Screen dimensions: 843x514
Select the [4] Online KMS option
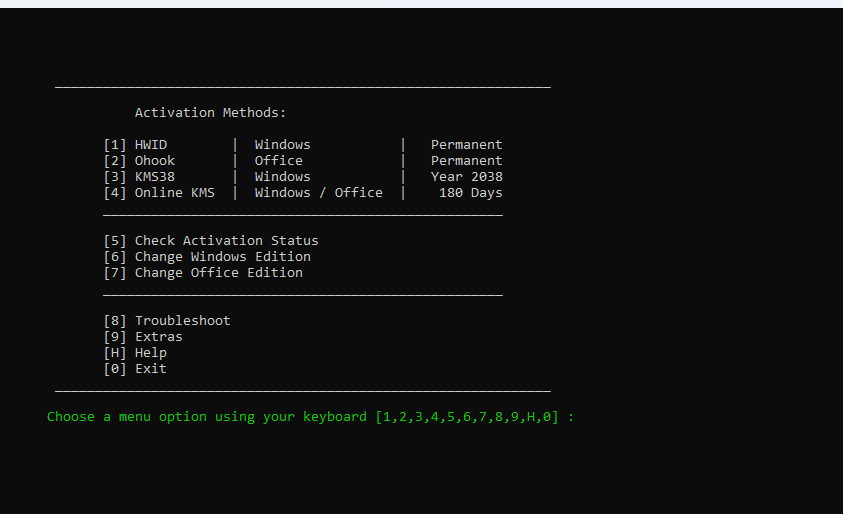(159, 193)
